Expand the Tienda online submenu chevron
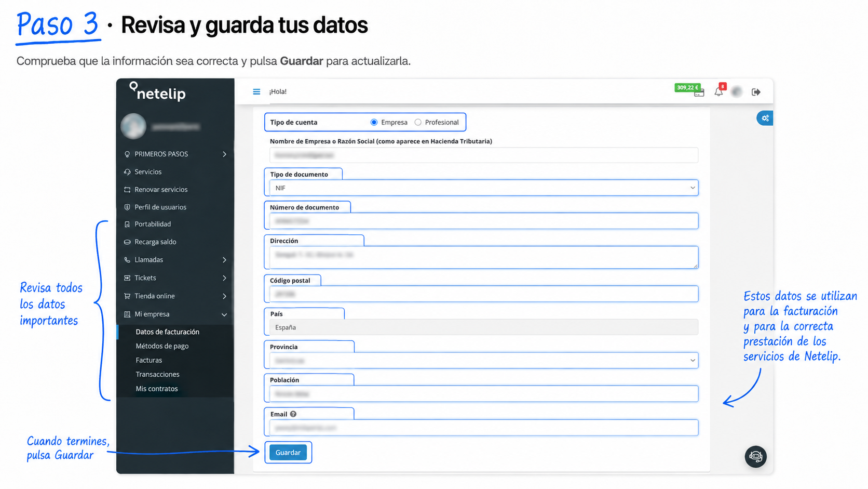The height and width of the screenshot is (489, 868). pos(224,296)
